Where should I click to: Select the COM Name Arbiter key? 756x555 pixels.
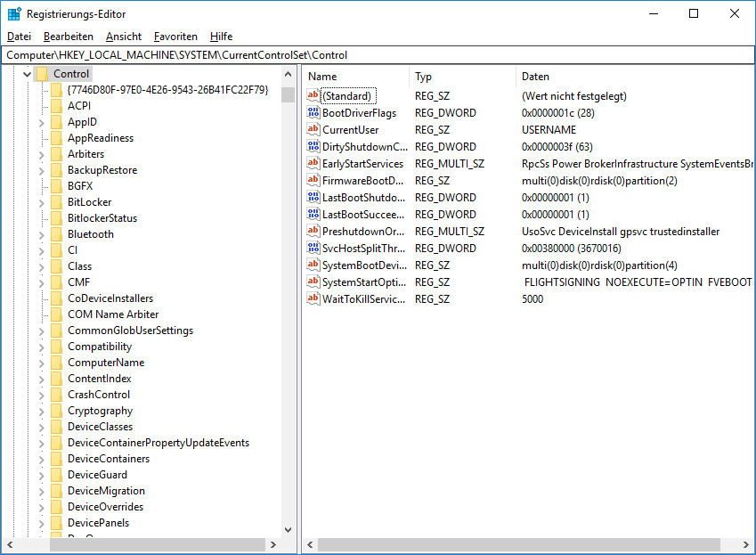113,314
